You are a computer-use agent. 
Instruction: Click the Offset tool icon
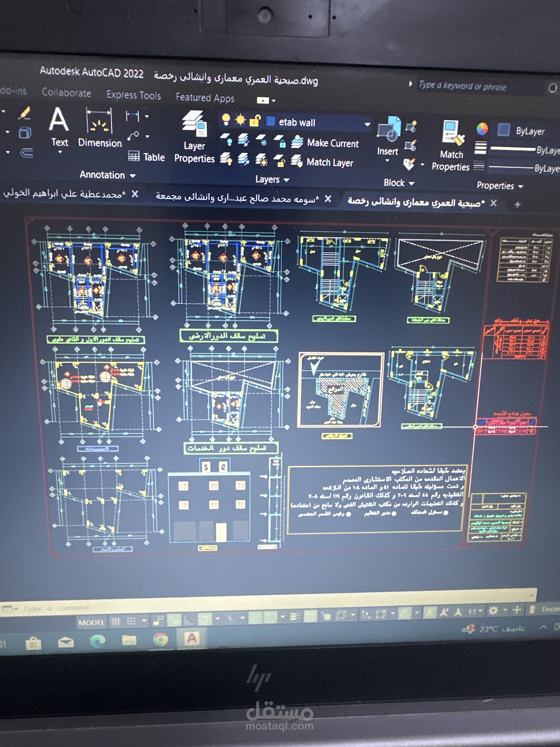pos(27,153)
